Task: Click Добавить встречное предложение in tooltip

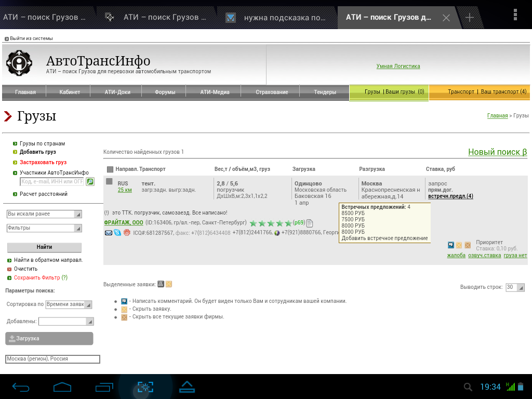Action: [385, 238]
